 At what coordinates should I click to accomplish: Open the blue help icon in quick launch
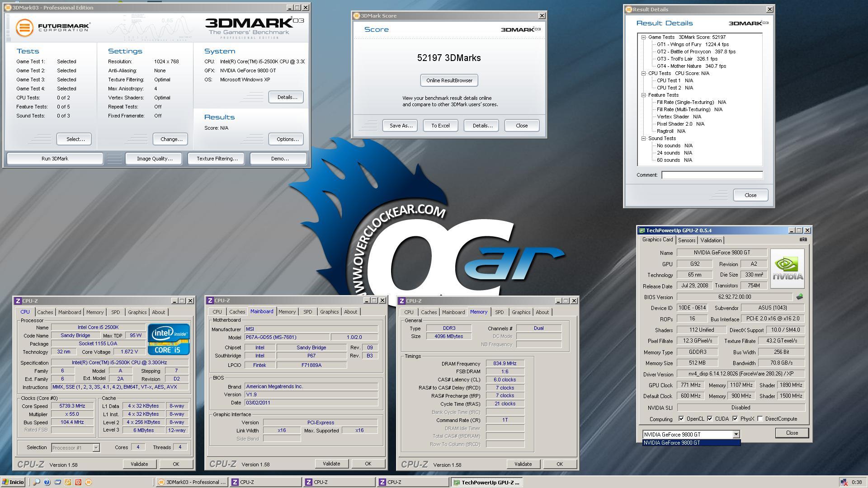pos(47,482)
